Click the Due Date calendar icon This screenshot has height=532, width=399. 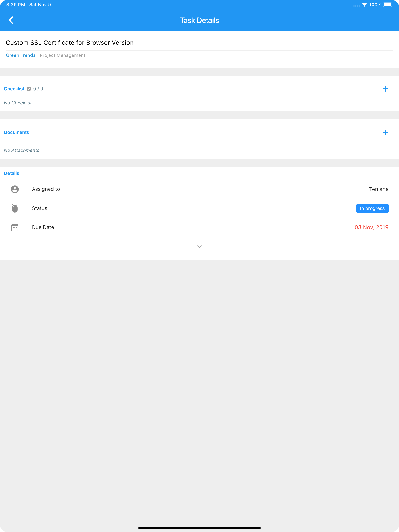[x=15, y=227]
